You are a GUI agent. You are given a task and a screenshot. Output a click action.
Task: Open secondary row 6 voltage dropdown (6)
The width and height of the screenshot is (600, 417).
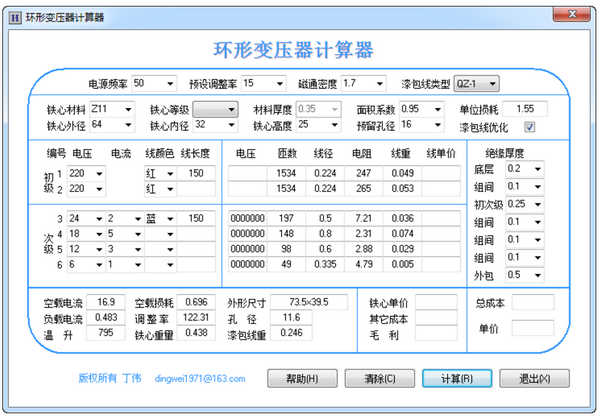99,265
